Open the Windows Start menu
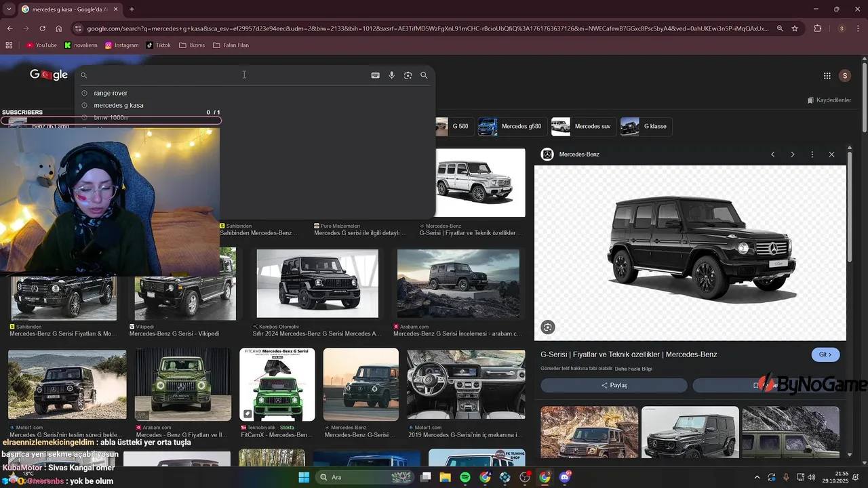Image resolution: width=868 pixels, height=488 pixels. (x=304, y=477)
